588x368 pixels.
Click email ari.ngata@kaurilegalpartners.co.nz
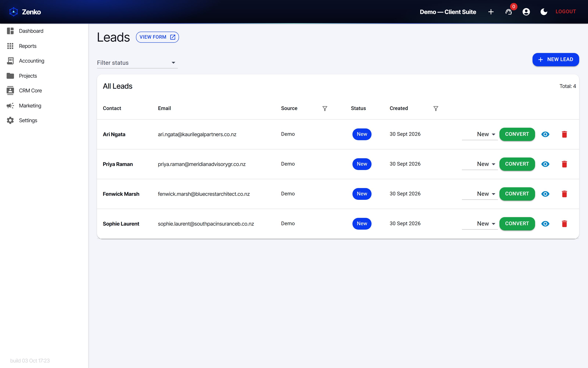(x=197, y=134)
